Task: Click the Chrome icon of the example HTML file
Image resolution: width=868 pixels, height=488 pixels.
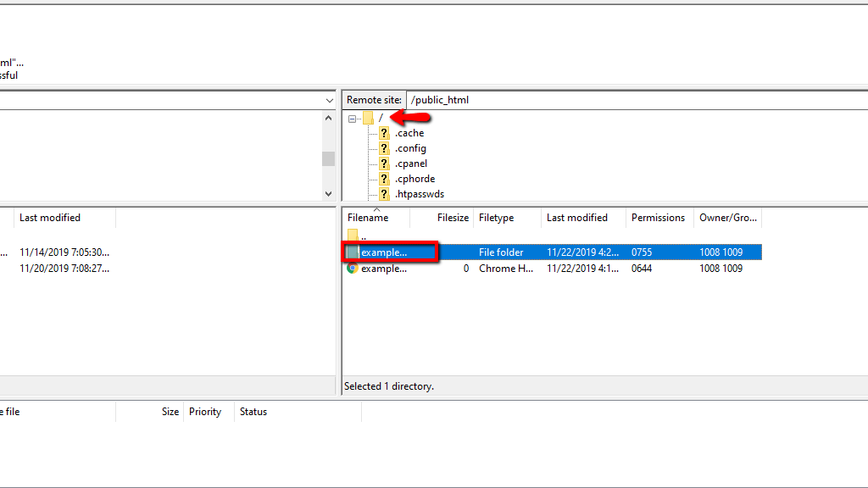Action: tap(352, 269)
